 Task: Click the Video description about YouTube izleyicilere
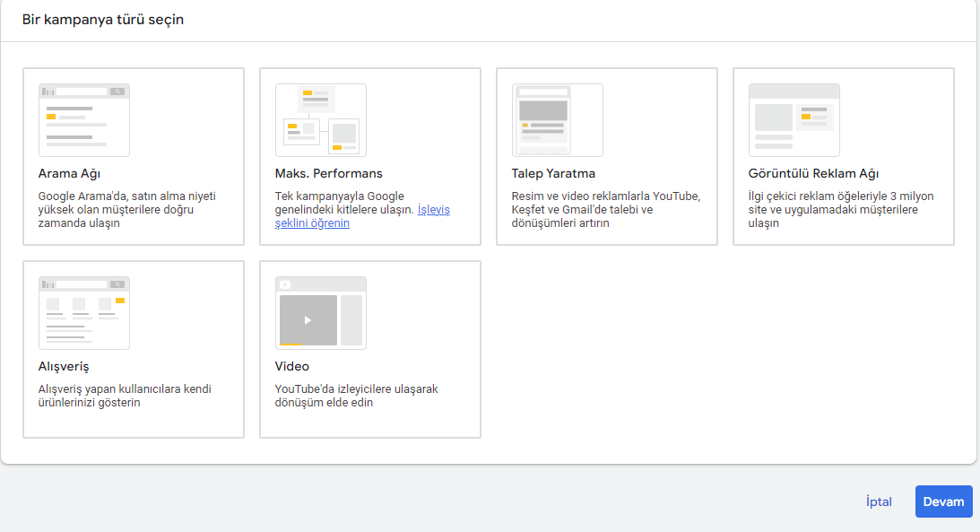(x=356, y=396)
